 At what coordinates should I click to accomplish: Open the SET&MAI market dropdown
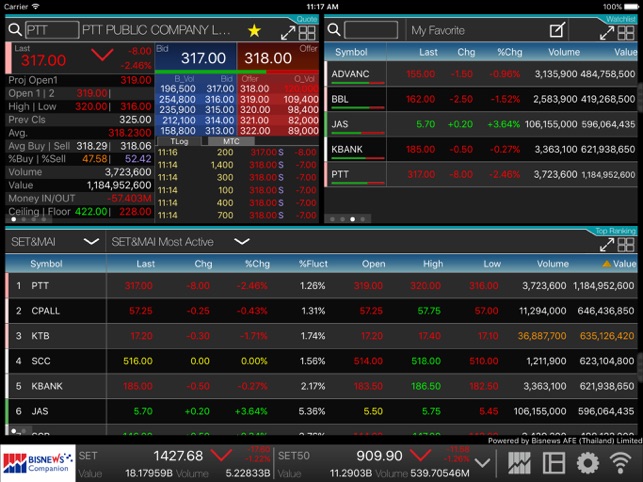[x=55, y=242]
